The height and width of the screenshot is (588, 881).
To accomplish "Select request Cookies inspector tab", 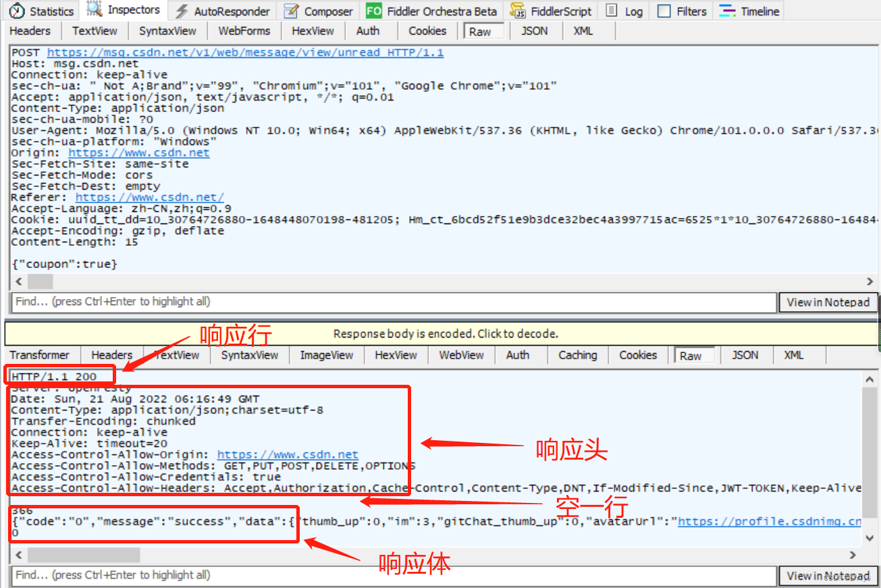I will [x=427, y=30].
